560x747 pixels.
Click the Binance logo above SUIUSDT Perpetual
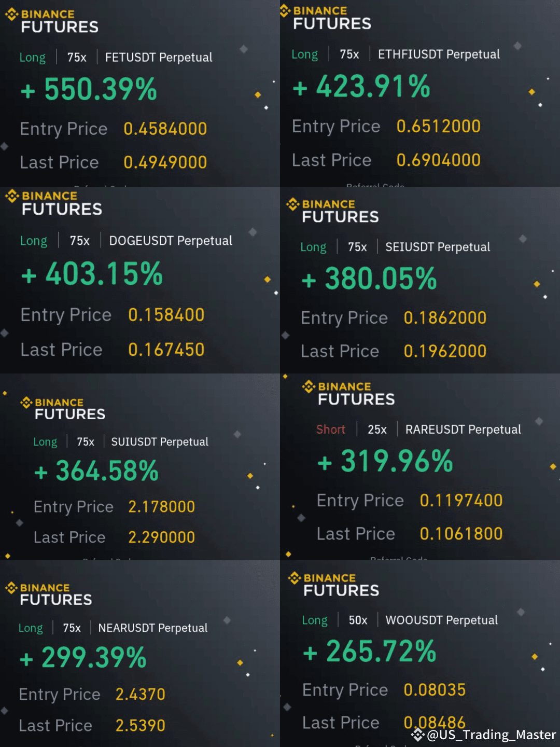26,403
